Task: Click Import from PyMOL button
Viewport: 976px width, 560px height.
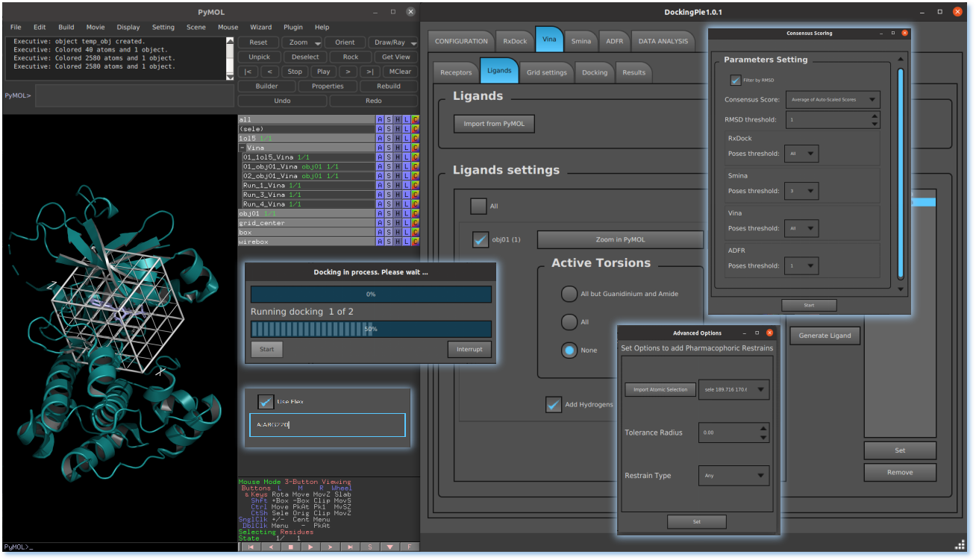Action: (x=494, y=124)
